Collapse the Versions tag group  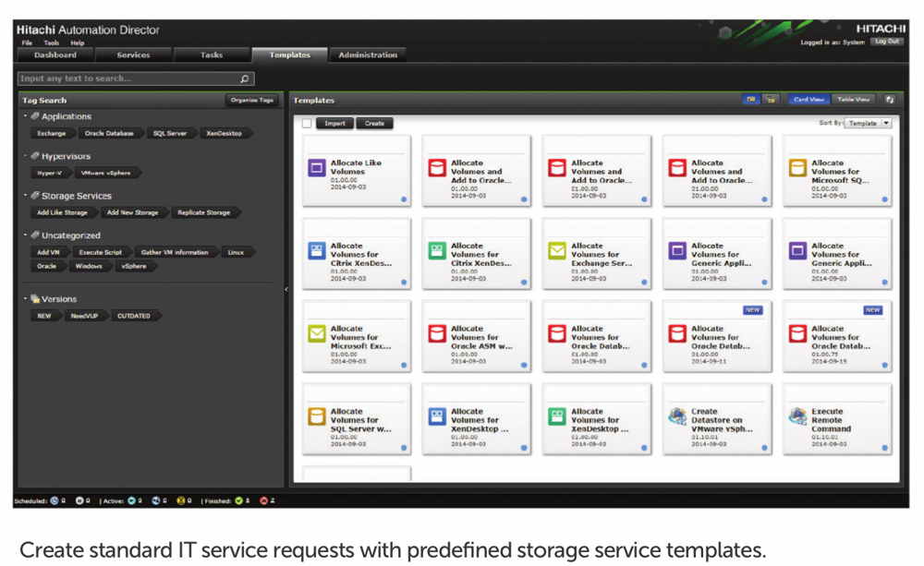coord(25,298)
